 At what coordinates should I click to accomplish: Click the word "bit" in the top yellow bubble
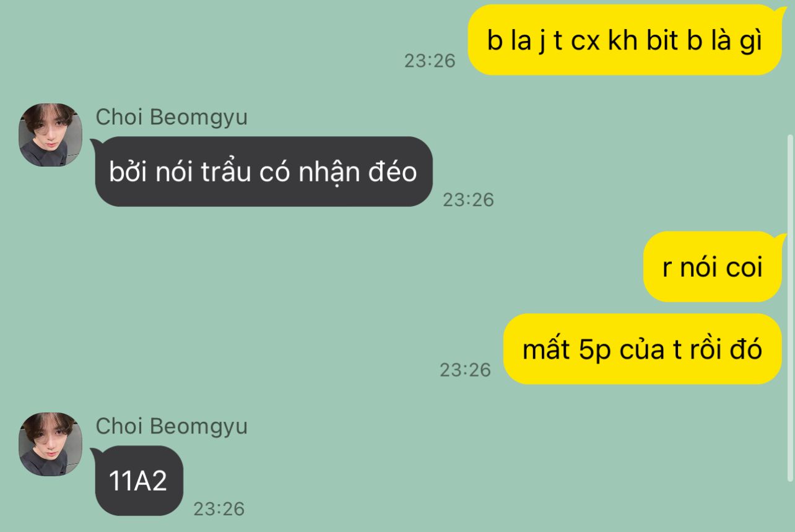(662, 40)
